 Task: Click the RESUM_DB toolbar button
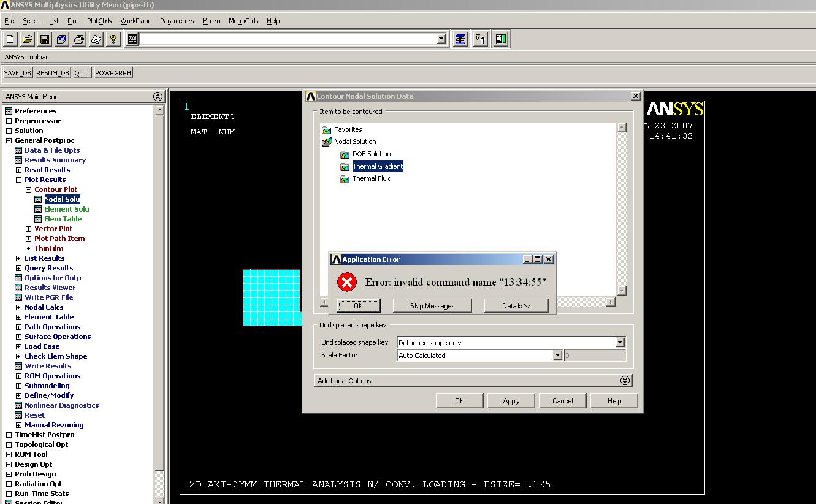(x=53, y=73)
